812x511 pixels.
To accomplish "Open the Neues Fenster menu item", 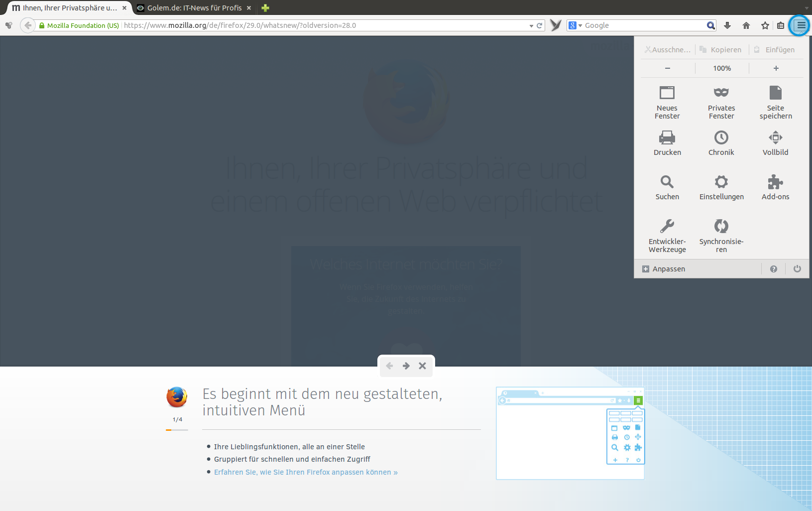I will click(667, 102).
